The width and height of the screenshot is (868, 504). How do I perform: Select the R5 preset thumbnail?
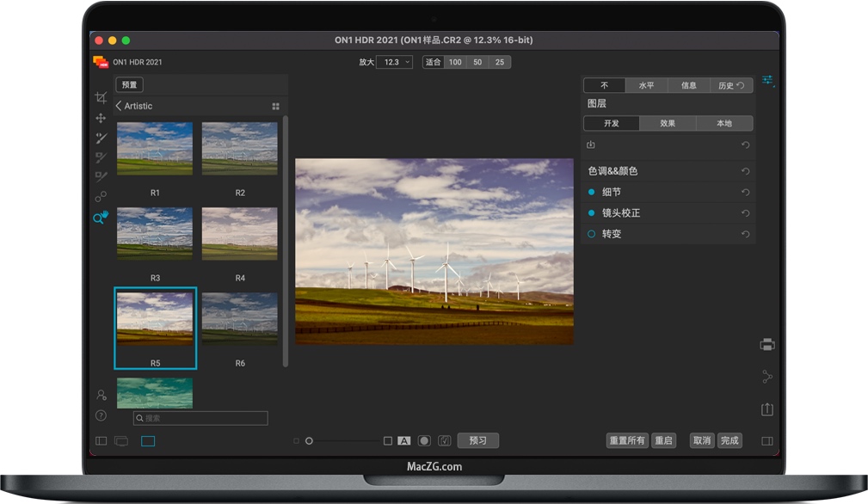(155, 318)
